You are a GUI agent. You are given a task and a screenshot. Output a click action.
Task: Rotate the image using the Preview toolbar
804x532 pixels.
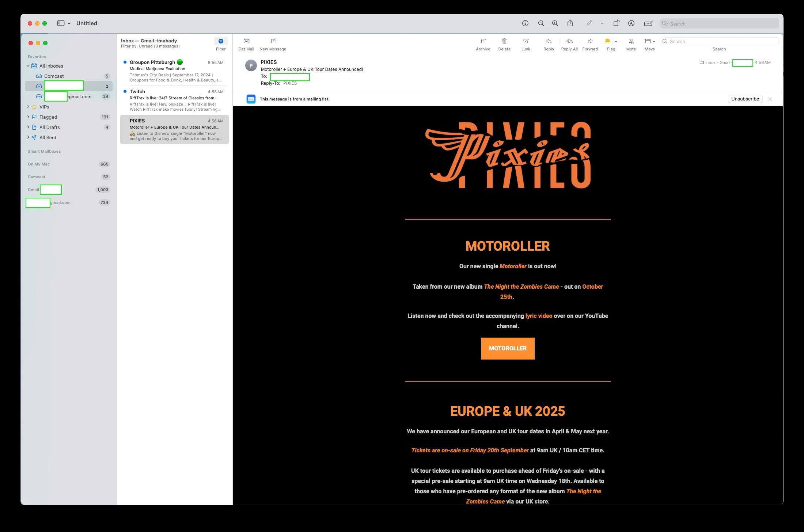(x=616, y=23)
